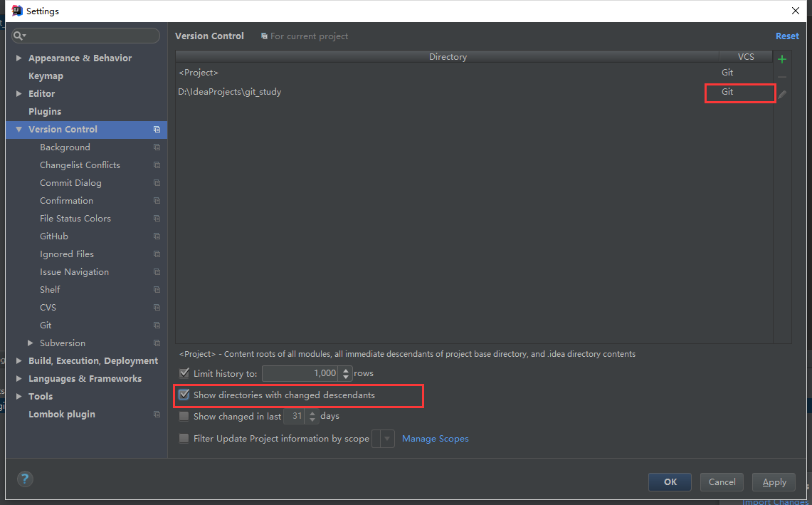Screen dimensions: 812x505
Task: Click project-level icon beside Ignored Files
Action: click(157, 254)
